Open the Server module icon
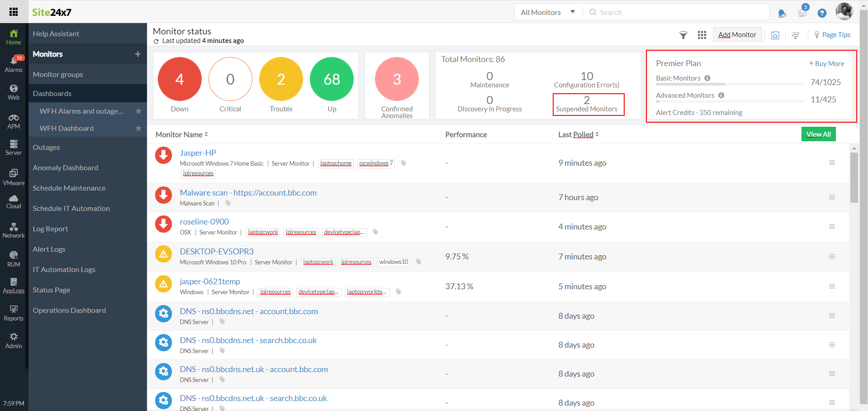This screenshot has height=411, width=868. [x=14, y=148]
